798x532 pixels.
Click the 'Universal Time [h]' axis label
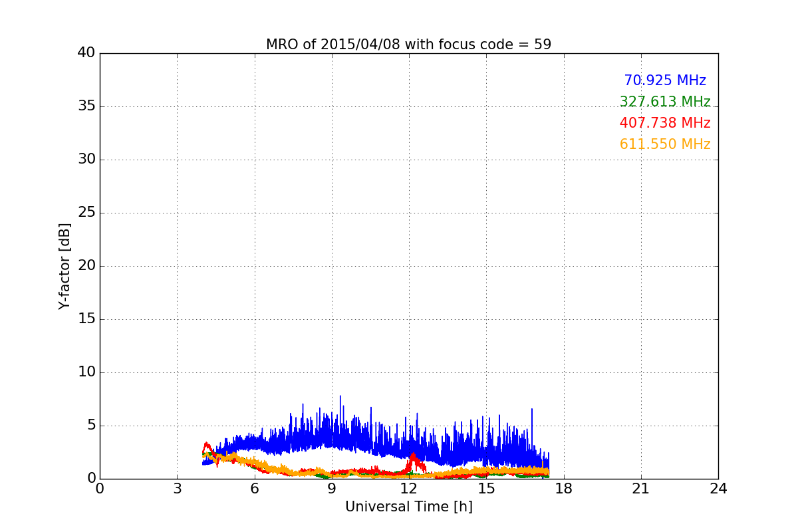(408, 507)
